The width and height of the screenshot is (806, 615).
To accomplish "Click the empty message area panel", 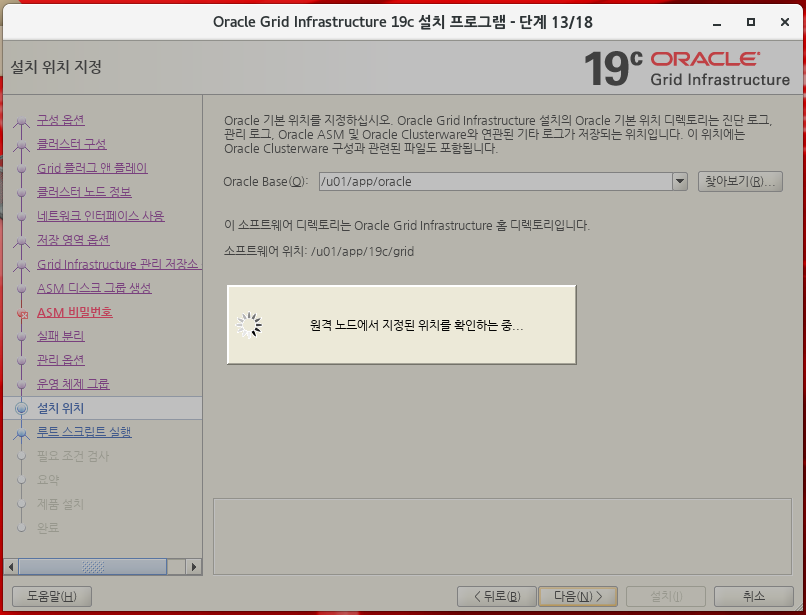I will [x=502, y=536].
